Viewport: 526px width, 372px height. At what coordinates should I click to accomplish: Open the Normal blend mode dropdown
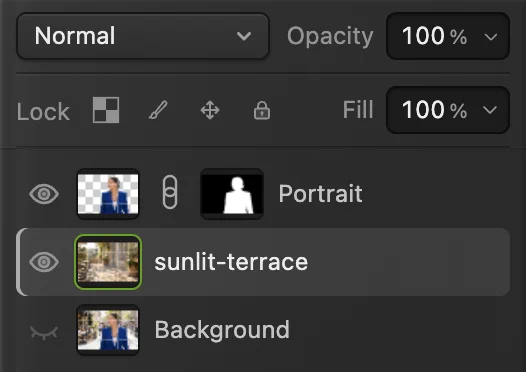(143, 36)
